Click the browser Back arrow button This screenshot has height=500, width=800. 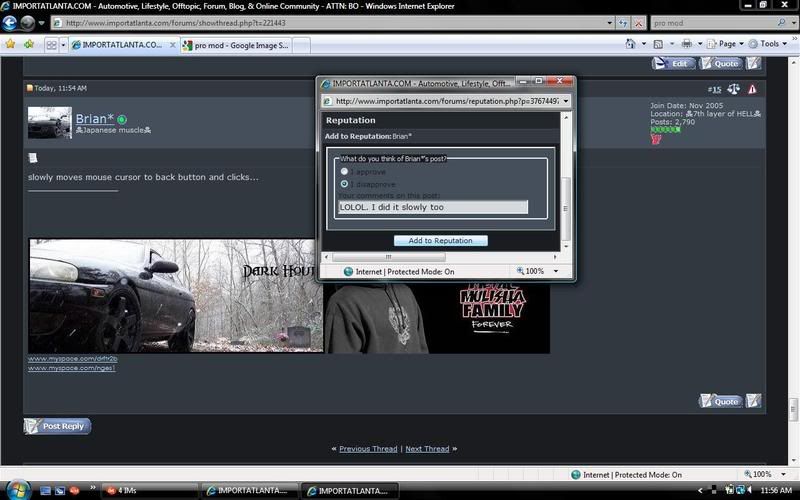pyautogui.click(x=11, y=23)
